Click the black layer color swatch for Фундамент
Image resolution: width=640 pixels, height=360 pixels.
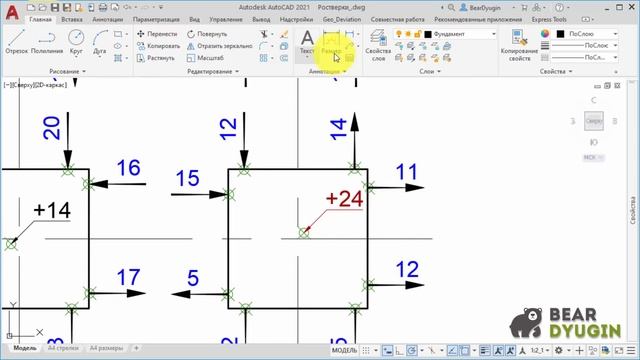(x=428, y=34)
